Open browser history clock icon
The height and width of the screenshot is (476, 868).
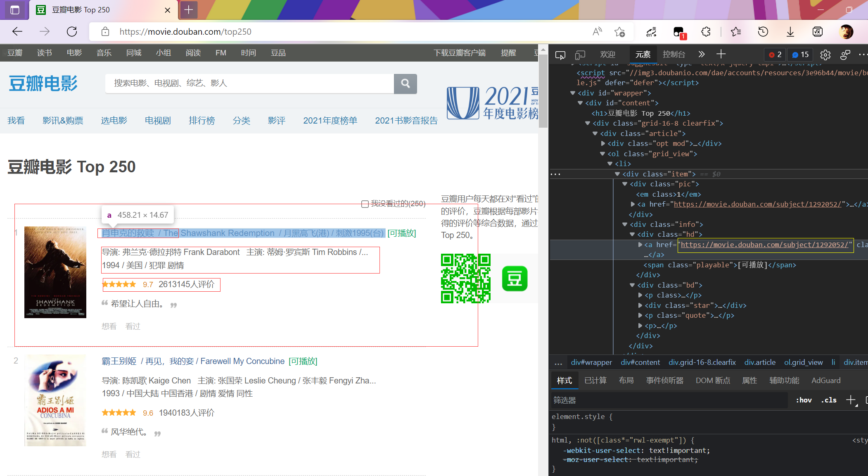763,32
